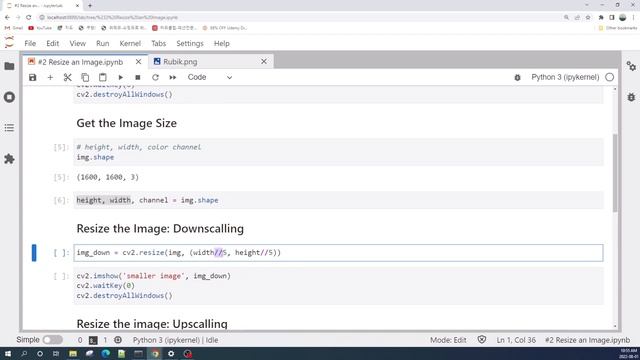
Task: Open the Edge browser from taskbar
Action: click(106, 353)
